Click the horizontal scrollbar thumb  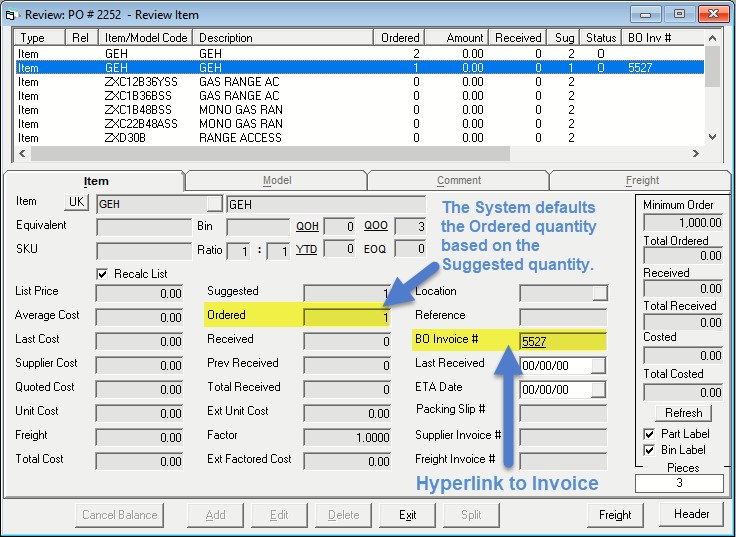[x=270, y=153]
